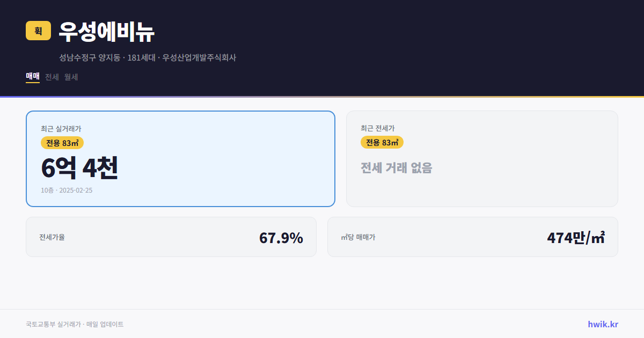
Task: Click the 성남수정구 양지동 address text
Action: tap(90, 58)
